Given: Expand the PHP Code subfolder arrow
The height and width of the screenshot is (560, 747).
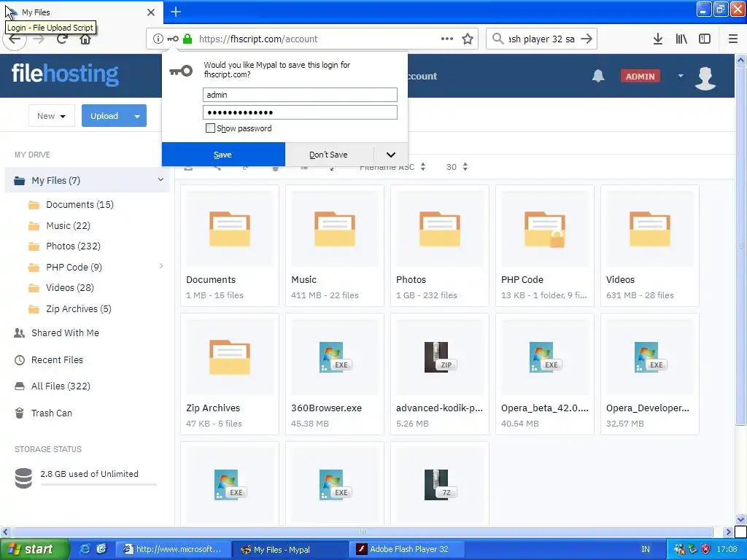Looking at the screenshot, I should pos(161,266).
